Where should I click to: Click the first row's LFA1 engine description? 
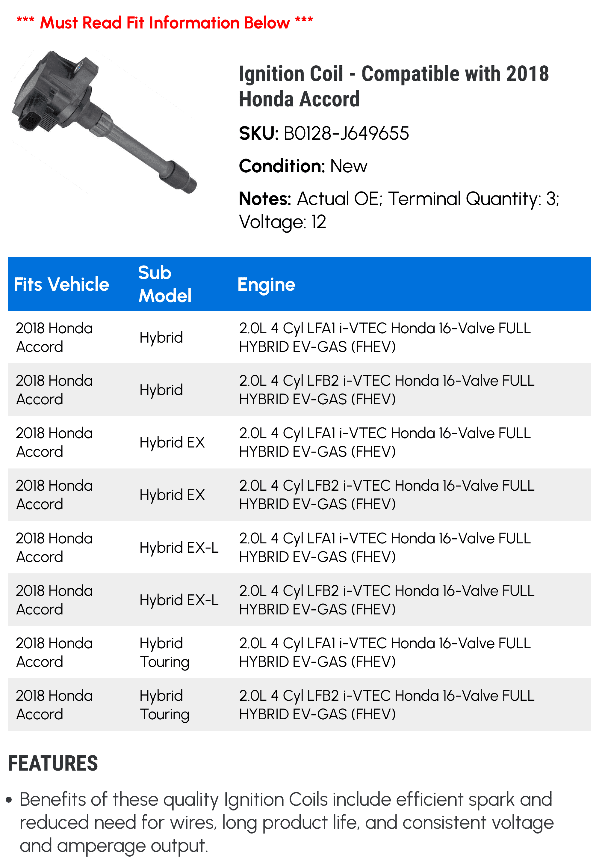[x=385, y=337]
